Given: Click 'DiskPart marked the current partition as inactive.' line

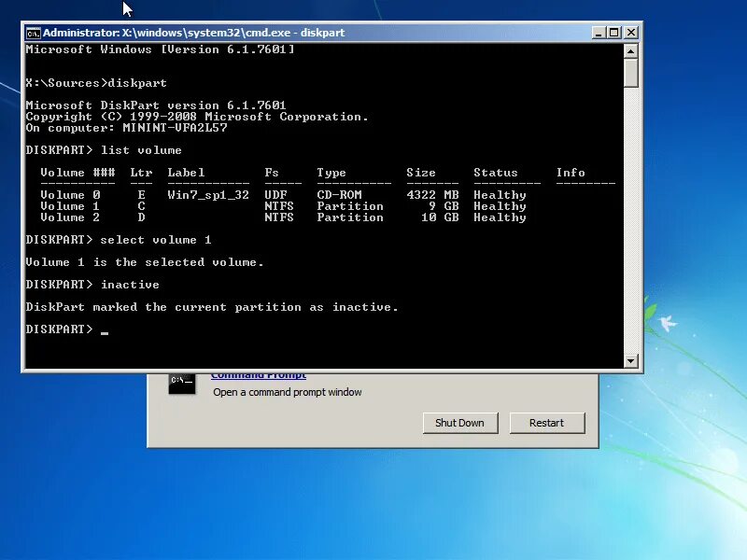Looking at the screenshot, I should pos(212,307).
